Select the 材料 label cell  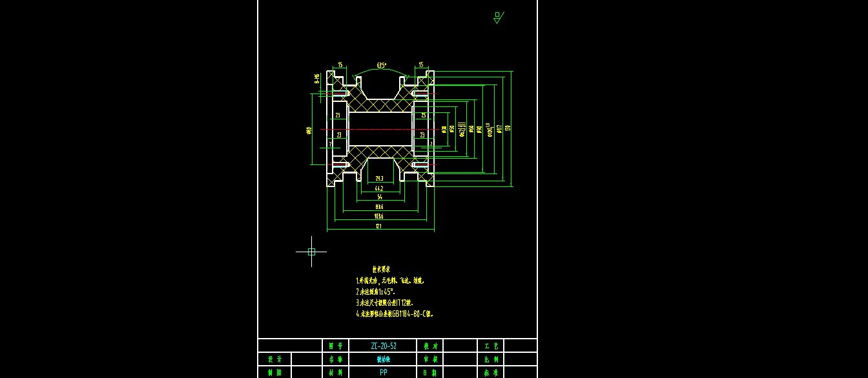click(x=335, y=372)
